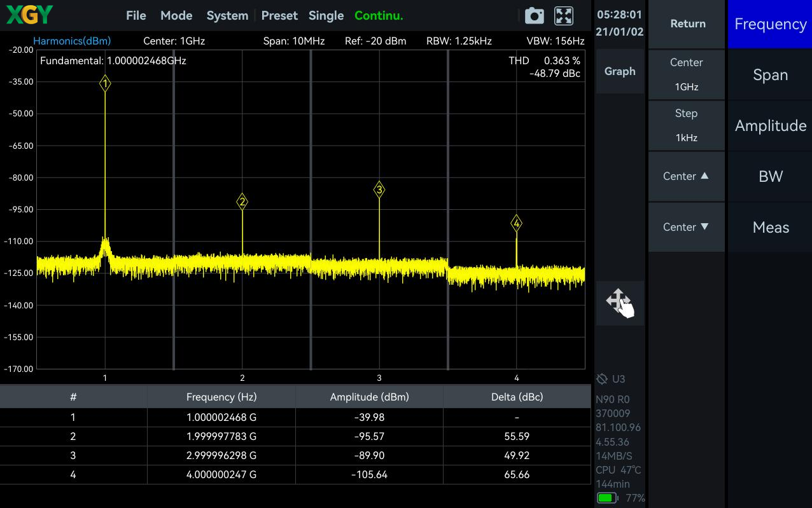Select amplitude cell -39.98

[x=369, y=418]
